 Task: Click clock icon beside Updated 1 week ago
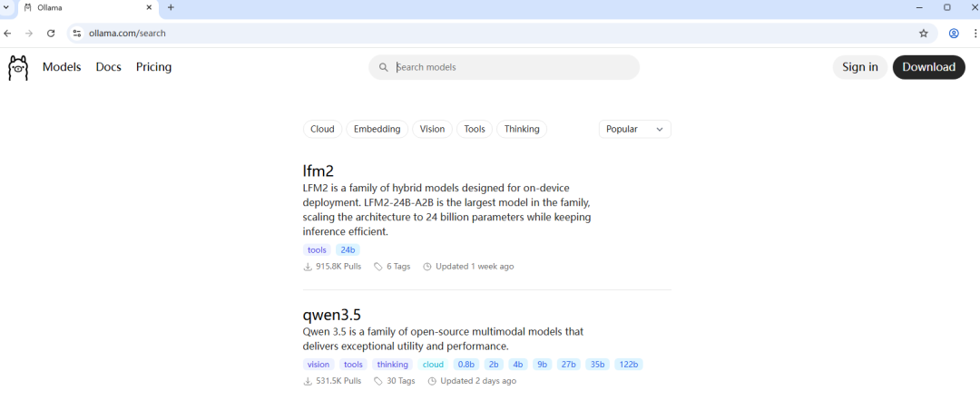pos(427,267)
